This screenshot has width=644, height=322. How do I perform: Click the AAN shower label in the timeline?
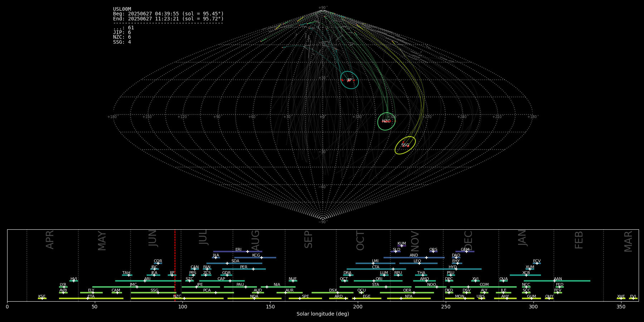click(558, 279)
